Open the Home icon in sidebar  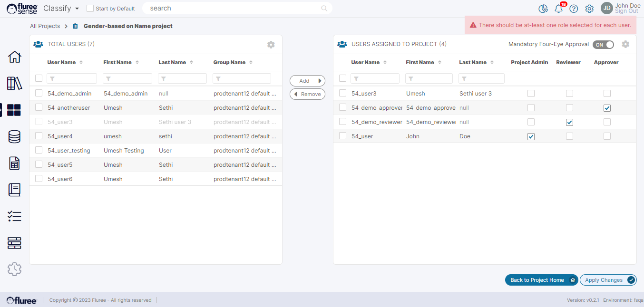click(15, 57)
